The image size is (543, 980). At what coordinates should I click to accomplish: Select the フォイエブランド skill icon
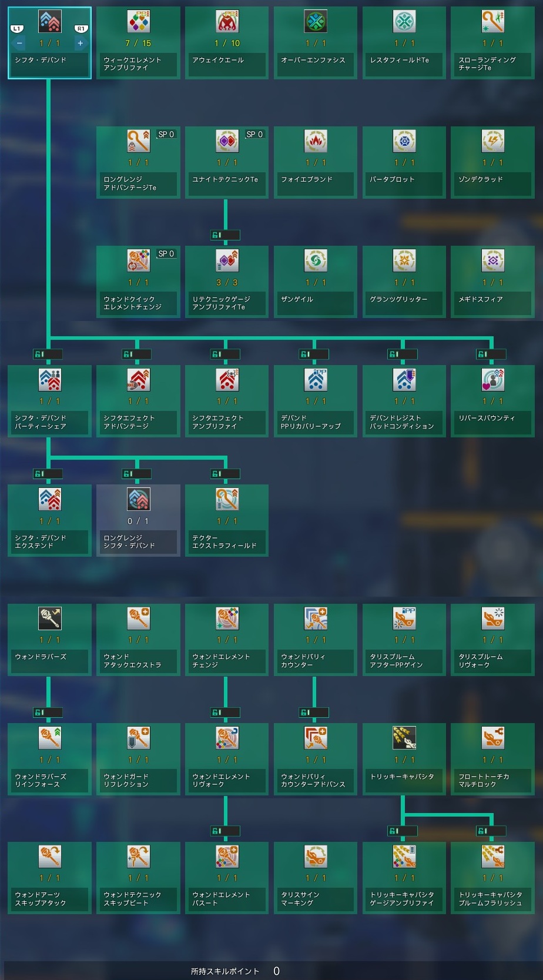coord(316,141)
